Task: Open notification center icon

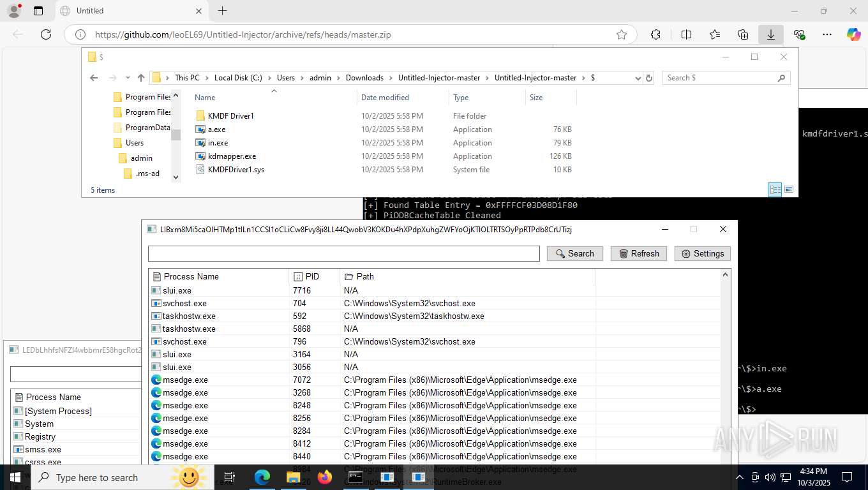Action: tap(847, 477)
